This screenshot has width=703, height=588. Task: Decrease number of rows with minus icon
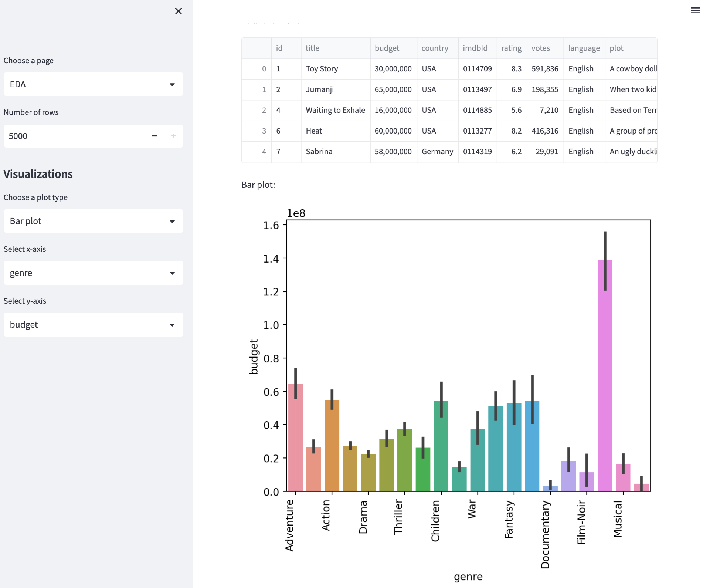[x=154, y=136]
